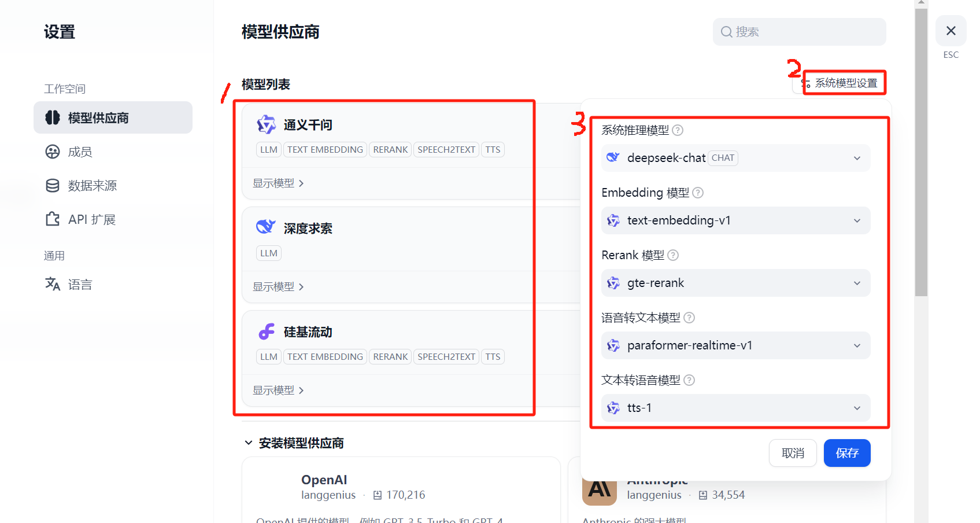Click the 通义千问 provider logo icon
Image resolution: width=980 pixels, height=523 pixels.
pos(266,124)
